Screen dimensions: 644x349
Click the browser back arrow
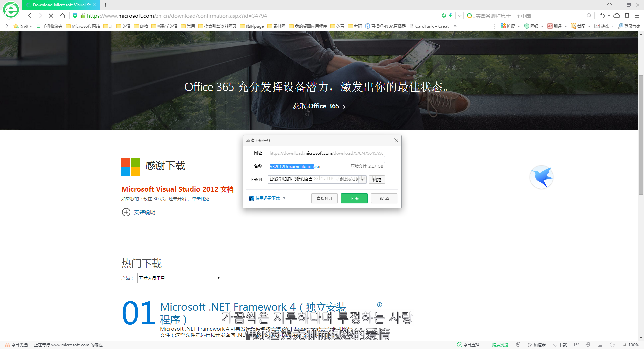[30, 16]
